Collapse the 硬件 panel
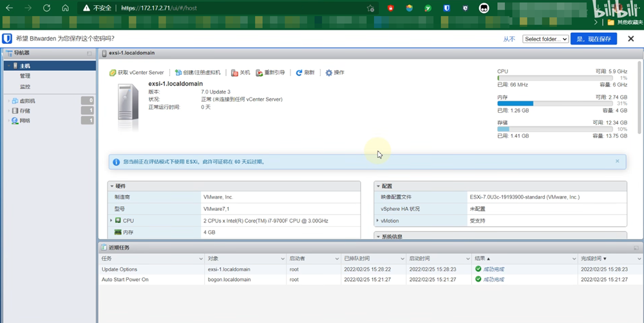Image resolution: width=644 pixels, height=323 pixels. (x=111, y=186)
